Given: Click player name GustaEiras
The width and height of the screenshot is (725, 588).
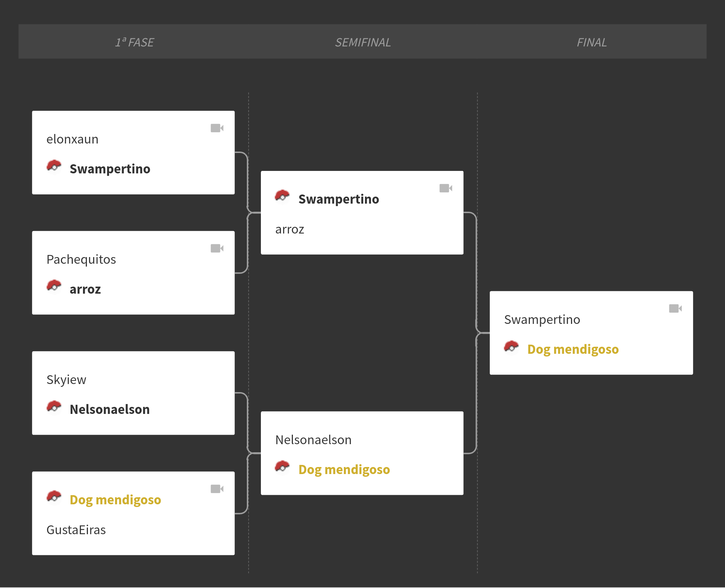Looking at the screenshot, I should pos(76,530).
